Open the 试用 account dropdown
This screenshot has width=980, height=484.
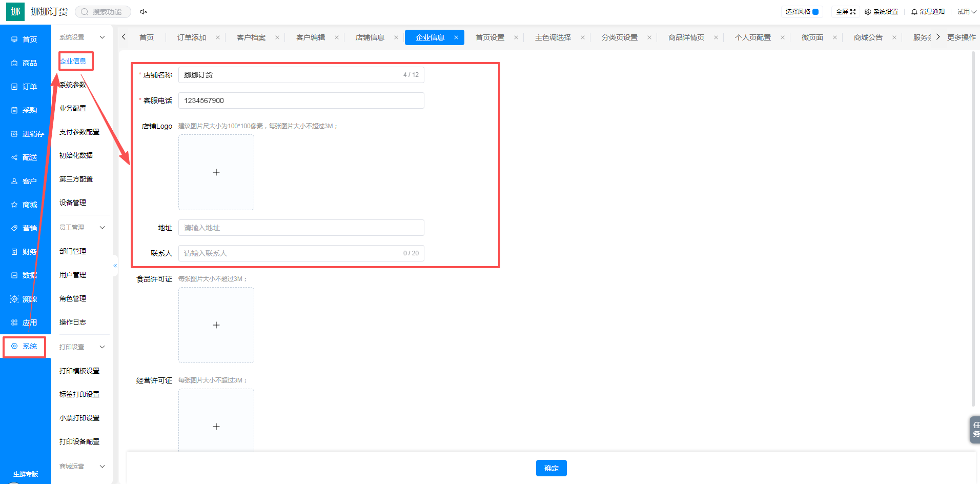(966, 12)
